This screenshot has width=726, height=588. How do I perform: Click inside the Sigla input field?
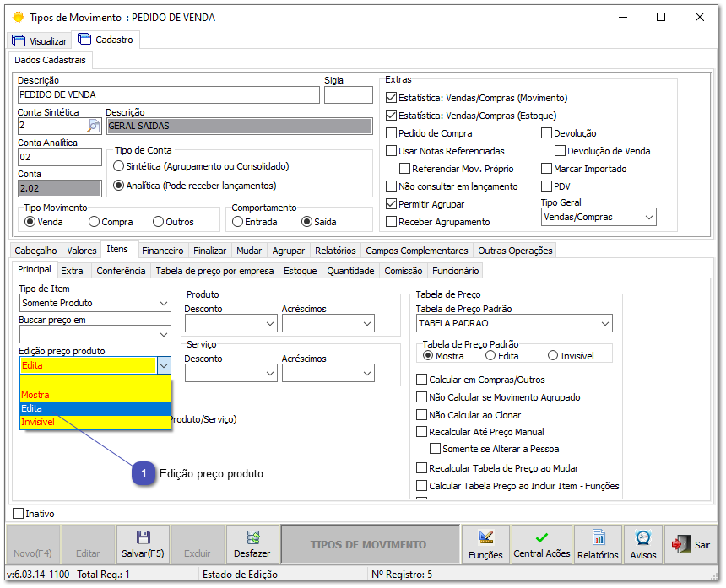[348, 93]
